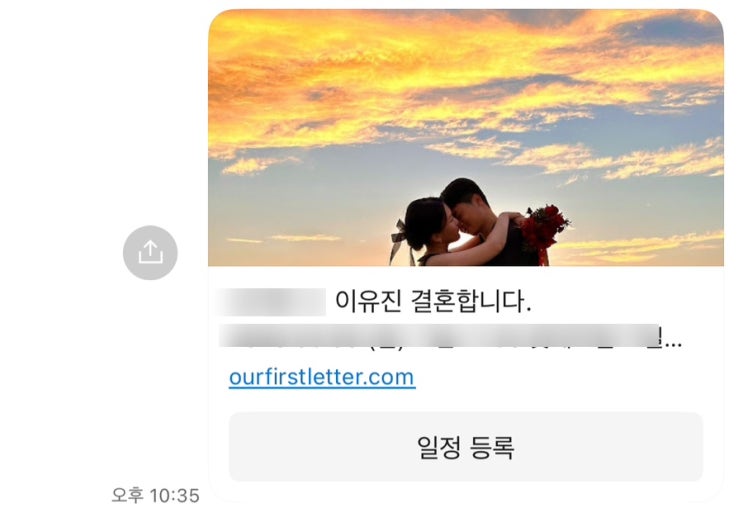Image resolution: width=743 pixels, height=527 pixels.
Task: Tap the gray share icon beside the message
Action: click(150, 253)
